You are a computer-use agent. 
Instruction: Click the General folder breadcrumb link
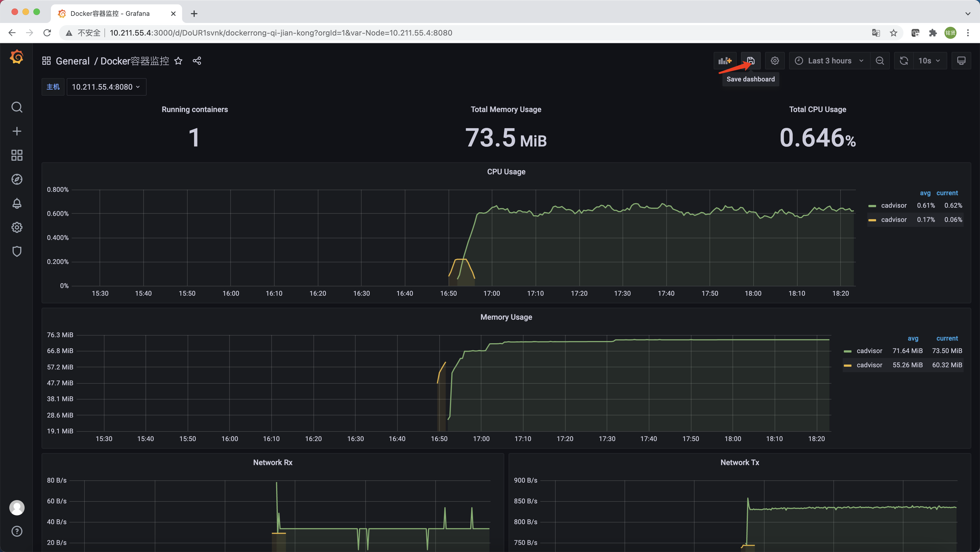point(72,61)
